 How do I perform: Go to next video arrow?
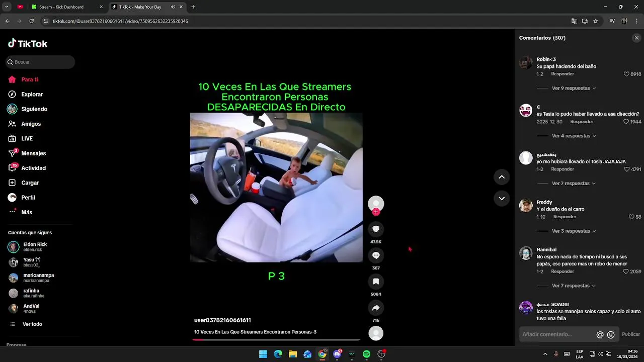tap(502, 199)
